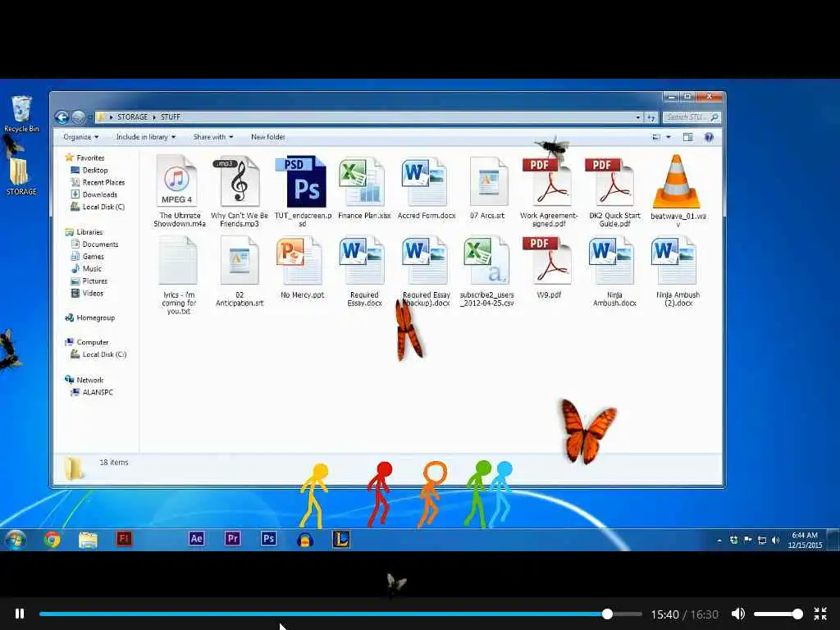
Task: Select the 07 Arcs.srt file icon
Action: click(x=488, y=181)
